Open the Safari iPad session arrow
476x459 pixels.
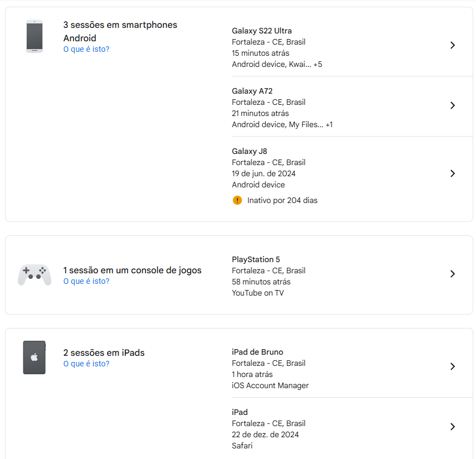pyautogui.click(x=453, y=427)
